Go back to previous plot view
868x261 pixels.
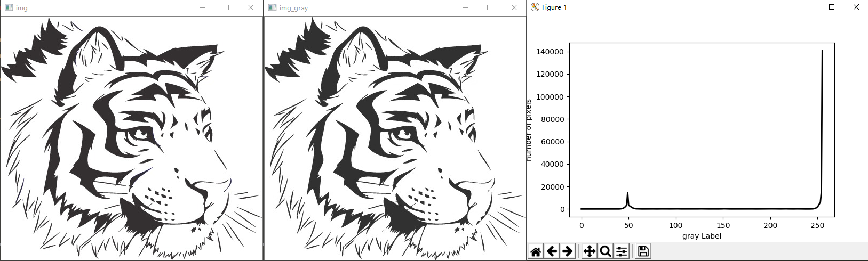pos(552,251)
